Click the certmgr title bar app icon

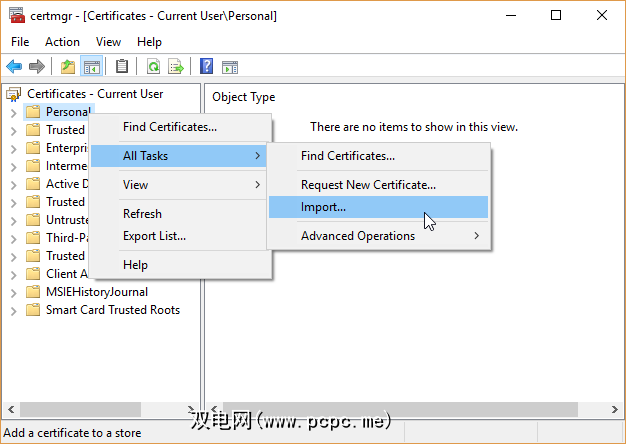(17, 16)
